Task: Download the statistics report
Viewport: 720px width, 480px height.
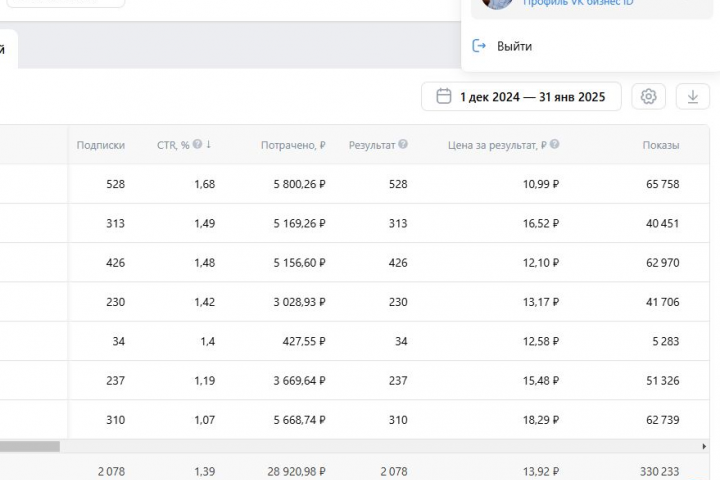Action: point(692,96)
